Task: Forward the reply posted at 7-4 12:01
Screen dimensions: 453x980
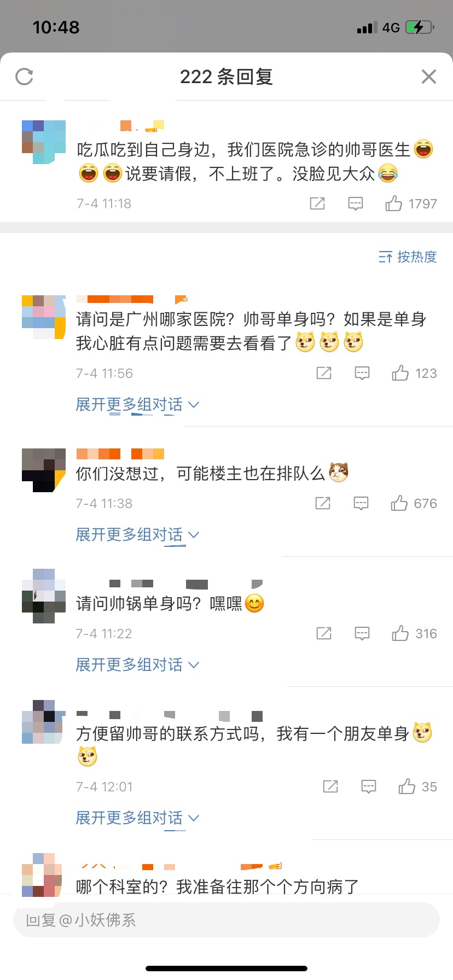Action: [x=330, y=786]
